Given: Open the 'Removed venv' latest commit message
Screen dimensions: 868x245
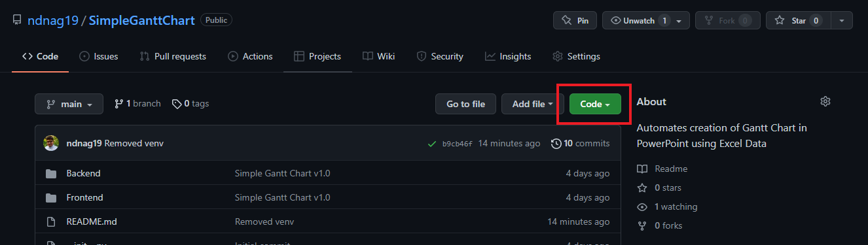Looking at the screenshot, I should (134, 143).
